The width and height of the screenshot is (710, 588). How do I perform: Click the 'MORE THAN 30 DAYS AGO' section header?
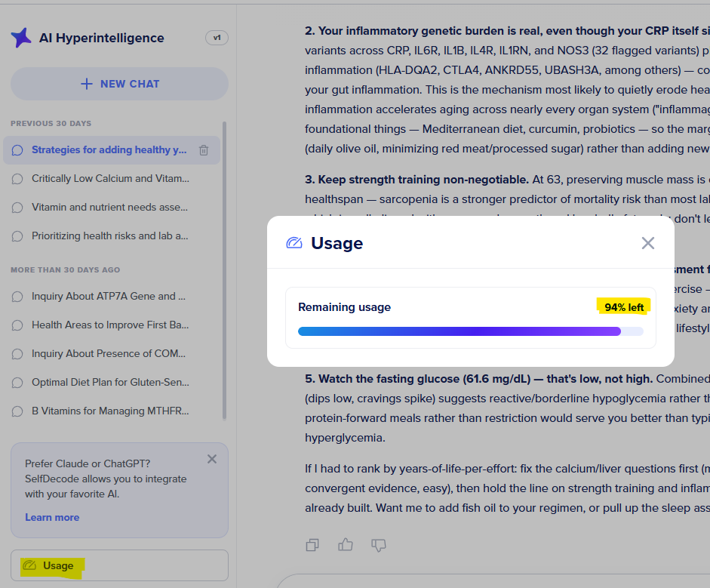point(65,270)
